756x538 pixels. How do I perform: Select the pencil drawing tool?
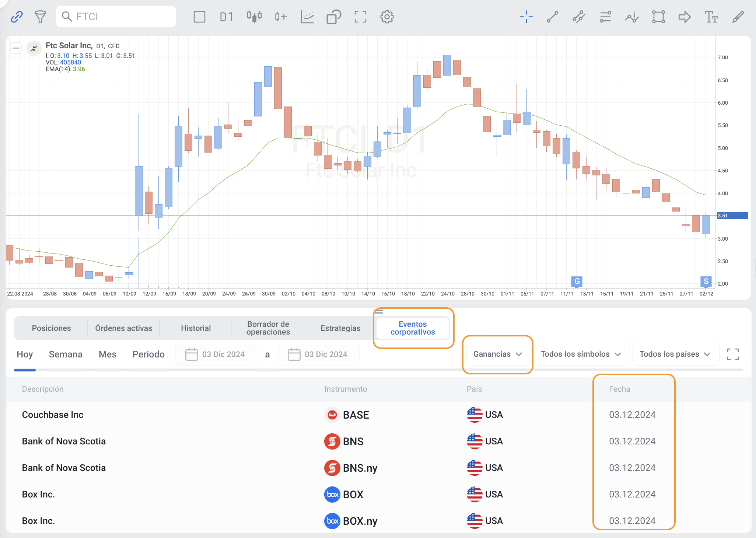pyautogui.click(x=738, y=17)
